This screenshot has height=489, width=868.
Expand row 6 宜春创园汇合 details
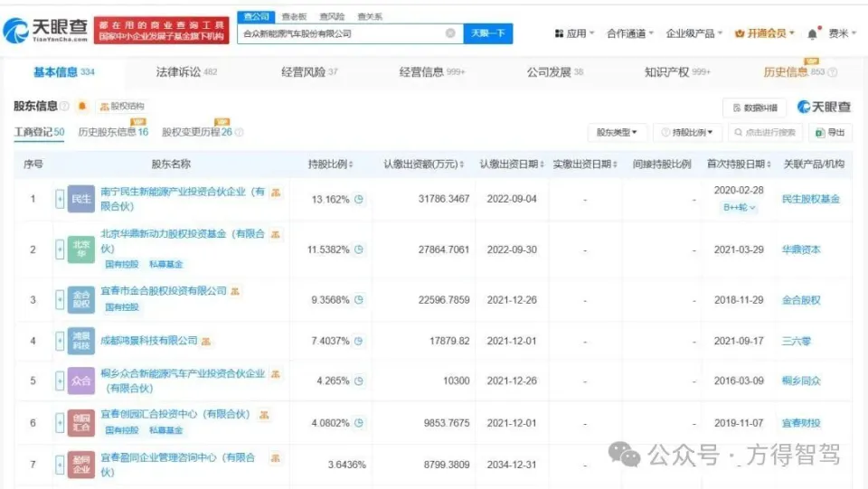pos(60,423)
